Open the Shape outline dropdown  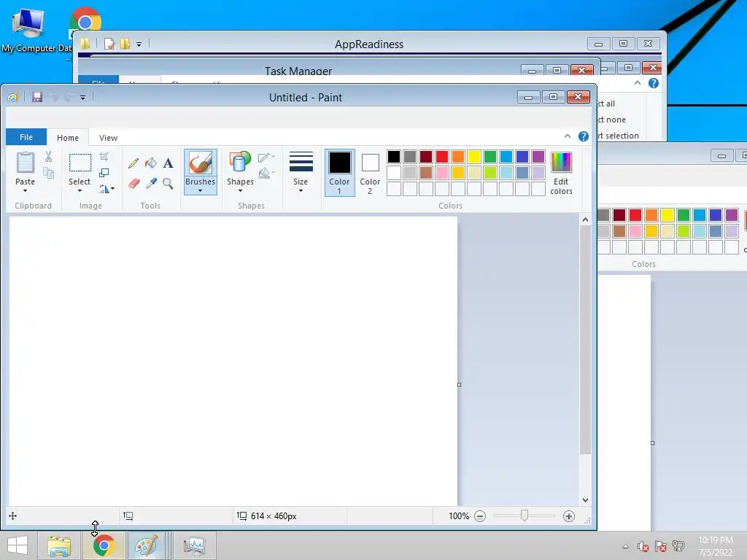tap(266, 157)
